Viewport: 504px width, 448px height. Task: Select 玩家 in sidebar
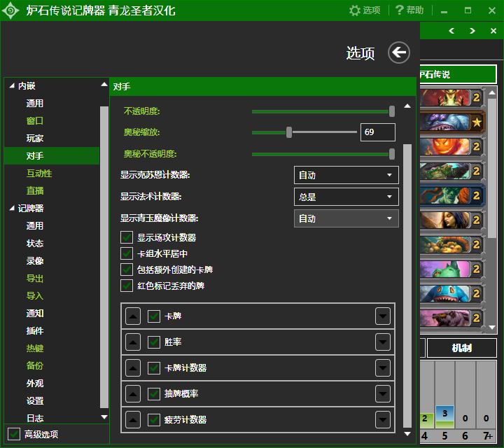point(35,138)
